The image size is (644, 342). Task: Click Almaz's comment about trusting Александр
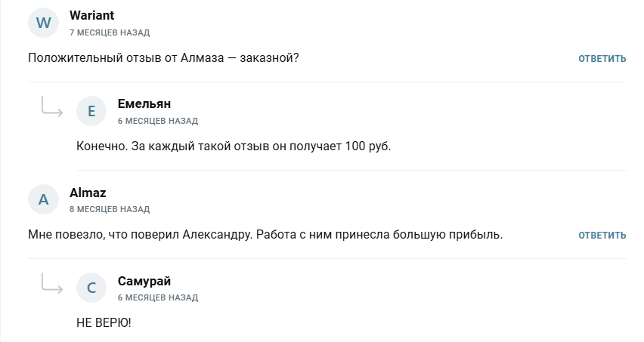265,235
